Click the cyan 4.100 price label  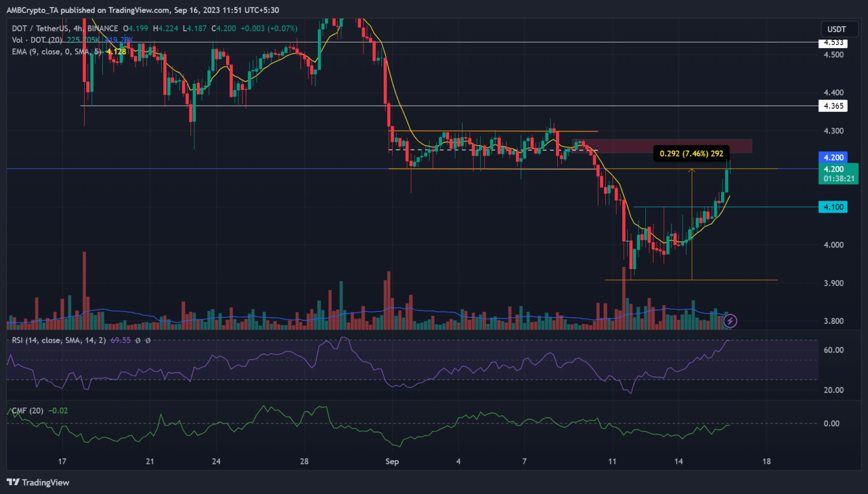833,207
